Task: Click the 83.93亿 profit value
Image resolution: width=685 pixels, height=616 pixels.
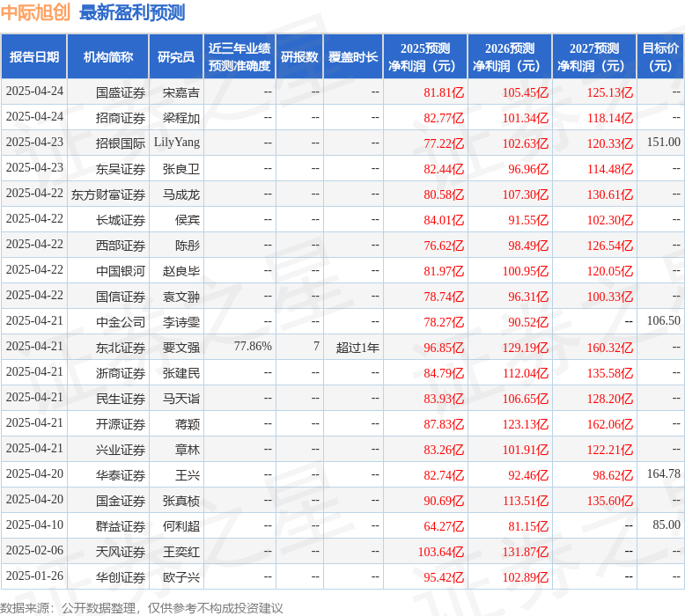Action: (444, 399)
